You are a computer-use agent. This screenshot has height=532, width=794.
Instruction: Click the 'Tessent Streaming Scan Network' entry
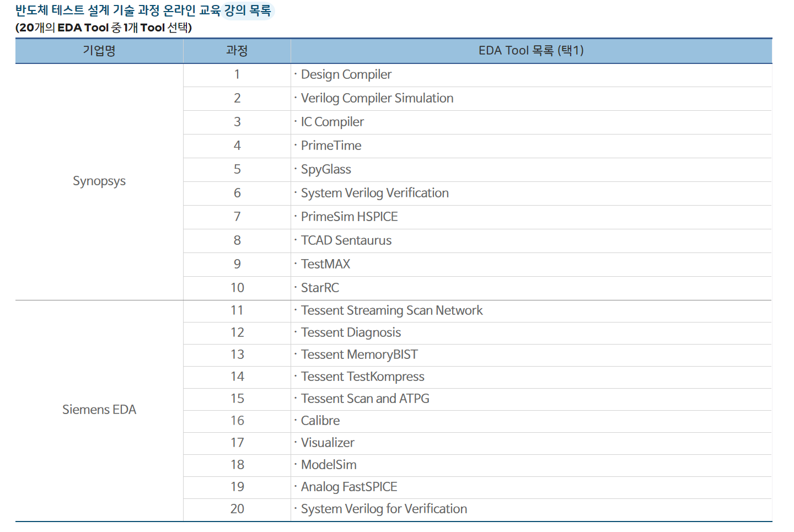tap(391, 310)
